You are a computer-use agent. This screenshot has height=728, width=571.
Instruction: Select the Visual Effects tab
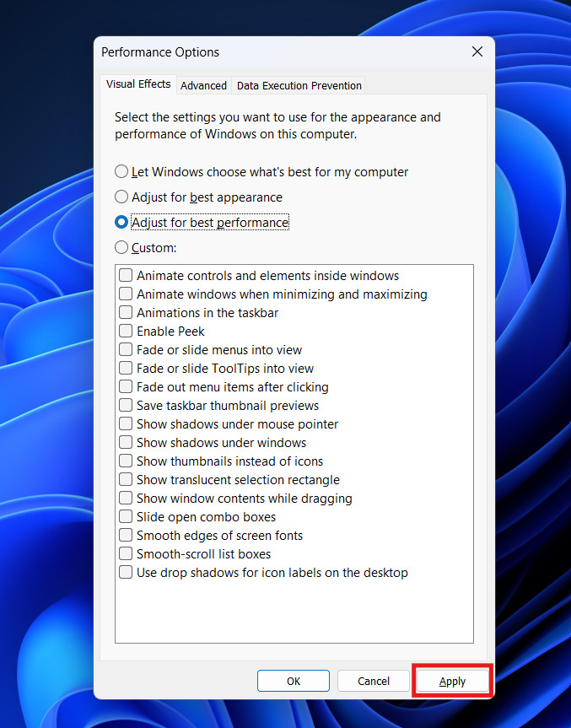click(x=137, y=84)
